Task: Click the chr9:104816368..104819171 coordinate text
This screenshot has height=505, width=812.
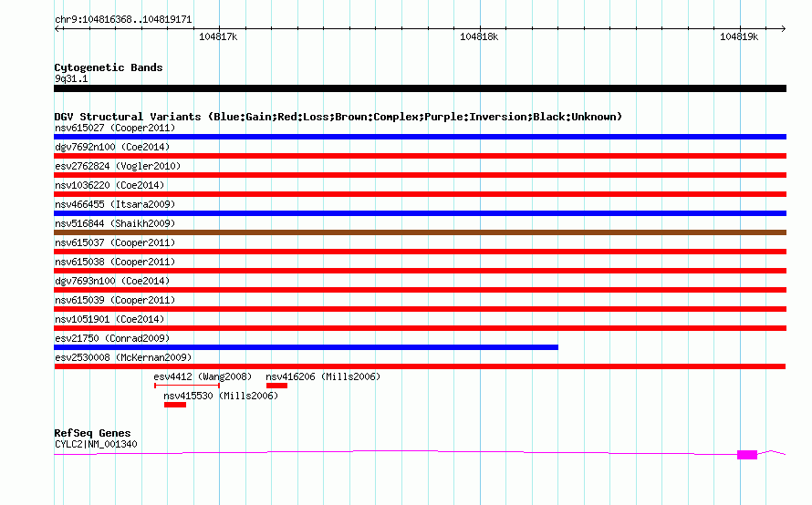Action: [x=123, y=20]
